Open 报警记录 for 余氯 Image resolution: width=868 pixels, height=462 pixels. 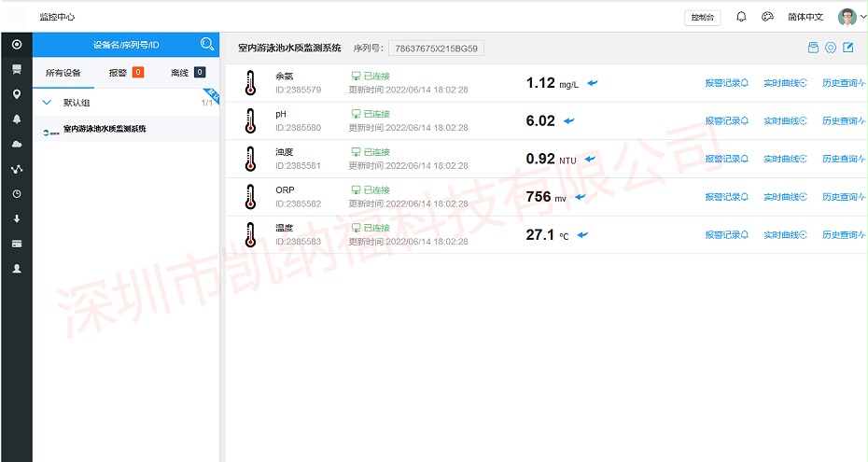coord(726,83)
